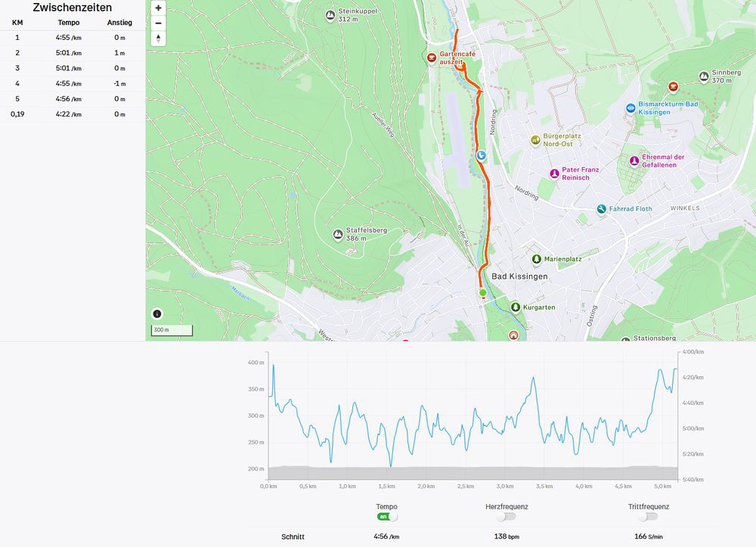
Task: Click the Kurgarten park icon
Action: (x=516, y=307)
